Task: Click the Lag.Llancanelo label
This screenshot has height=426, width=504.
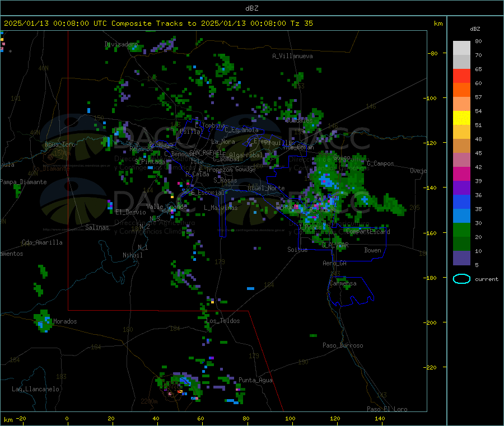Action: pyautogui.click(x=35, y=389)
